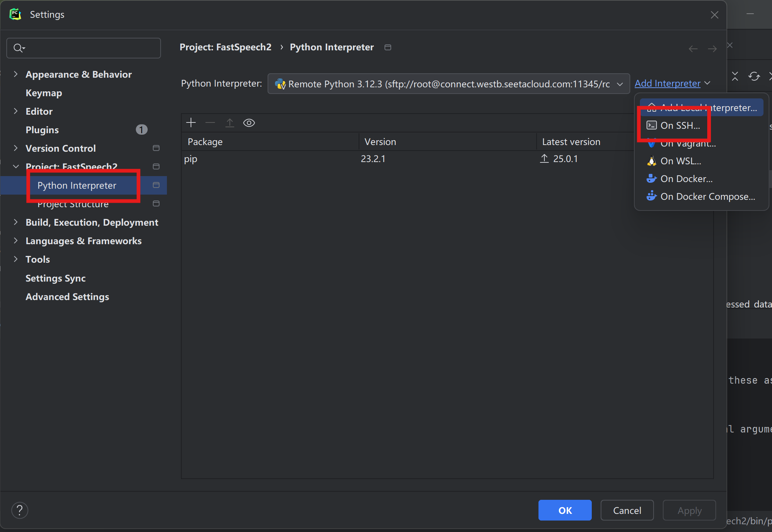Select On Docker Compose... menu entry
Viewport: 772px width, 532px height.
point(707,197)
